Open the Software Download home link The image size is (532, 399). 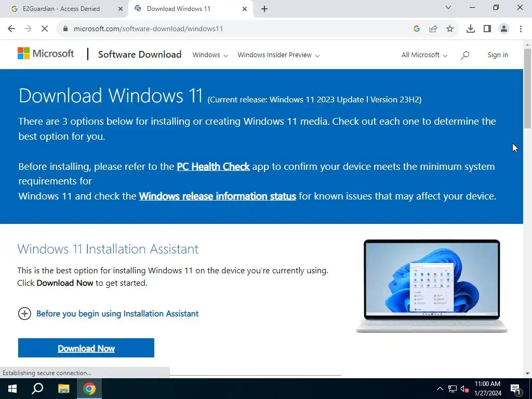click(x=139, y=54)
